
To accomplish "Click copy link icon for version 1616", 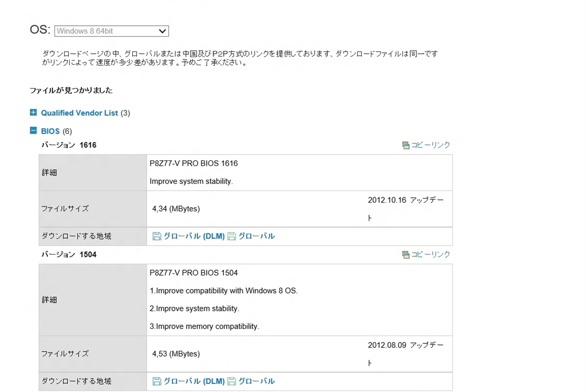I will click(406, 145).
